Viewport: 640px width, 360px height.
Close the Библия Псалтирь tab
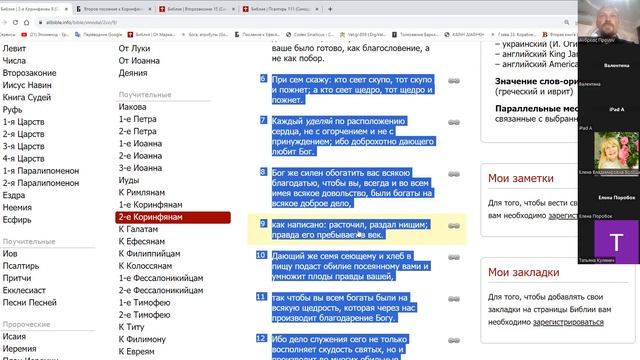point(317,9)
